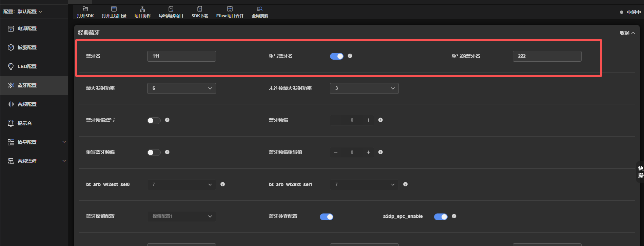Select 蓝牙配置 in sidebar
This screenshot has height=246, width=644.
[x=34, y=85]
